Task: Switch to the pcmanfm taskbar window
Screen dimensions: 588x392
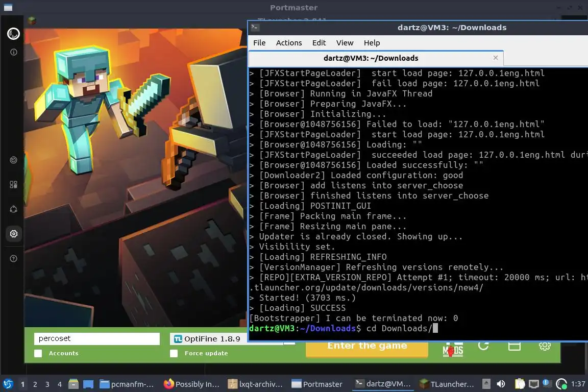Action: [x=127, y=384]
